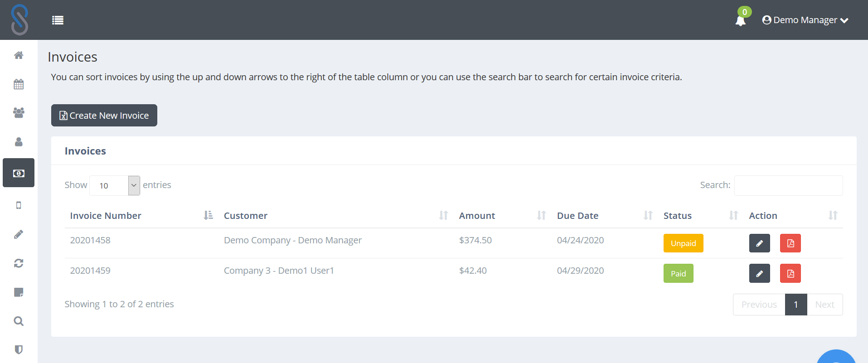Image resolution: width=868 pixels, height=363 pixels.
Task: Click the Paid status badge
Action: coord(678,274)
